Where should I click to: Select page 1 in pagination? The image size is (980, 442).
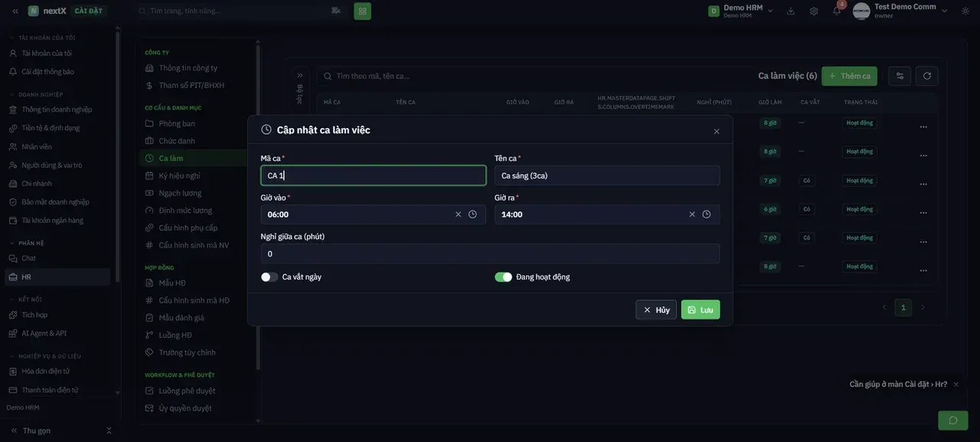coord(903,308)
